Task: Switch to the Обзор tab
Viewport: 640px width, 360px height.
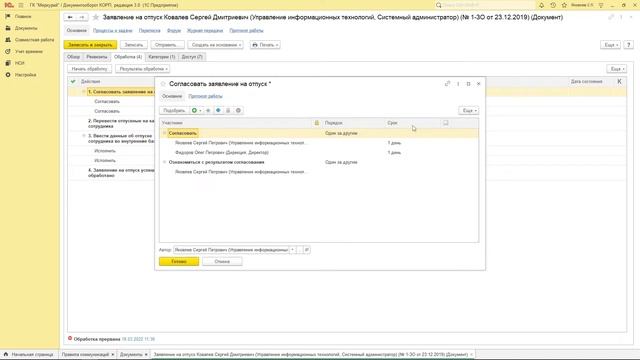Action: pos(73,57)
